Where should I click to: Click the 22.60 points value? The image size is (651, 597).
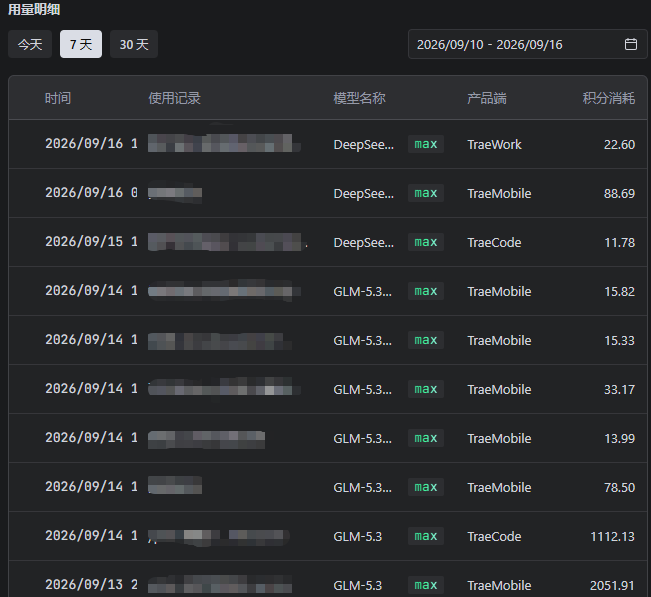(x=619, y=144)
